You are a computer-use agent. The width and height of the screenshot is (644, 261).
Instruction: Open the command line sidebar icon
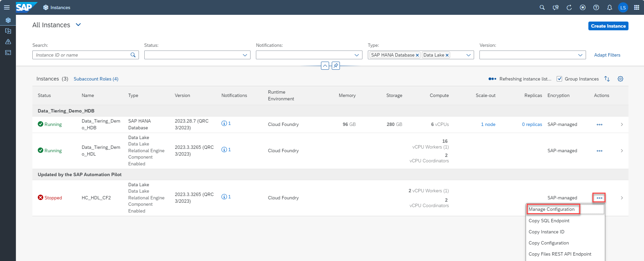(x=8, y=53)
